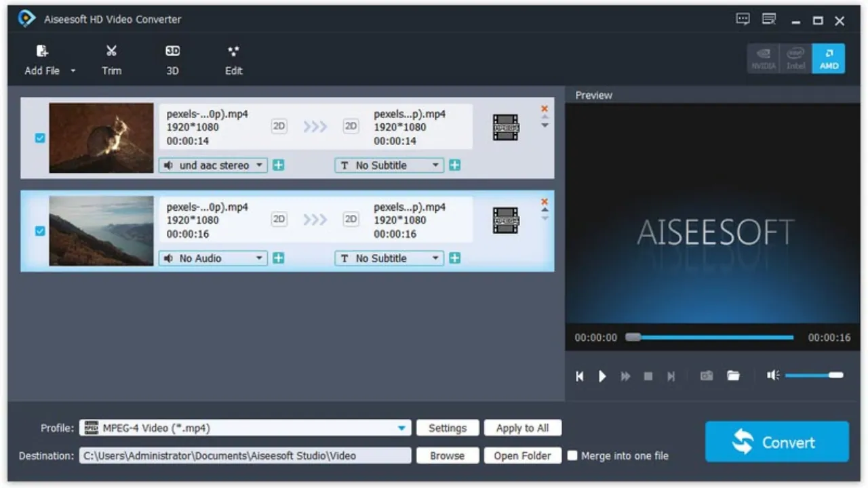Screen dimensions: 868x488
Task: Open the 'No Audio' dropdown of second video
Action: point(213,258)
